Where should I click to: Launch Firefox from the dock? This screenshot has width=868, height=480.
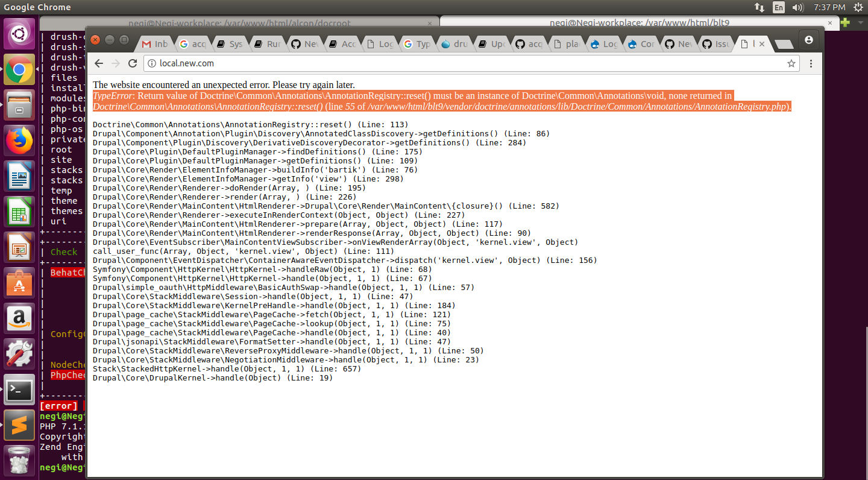[x=19, y=141]
